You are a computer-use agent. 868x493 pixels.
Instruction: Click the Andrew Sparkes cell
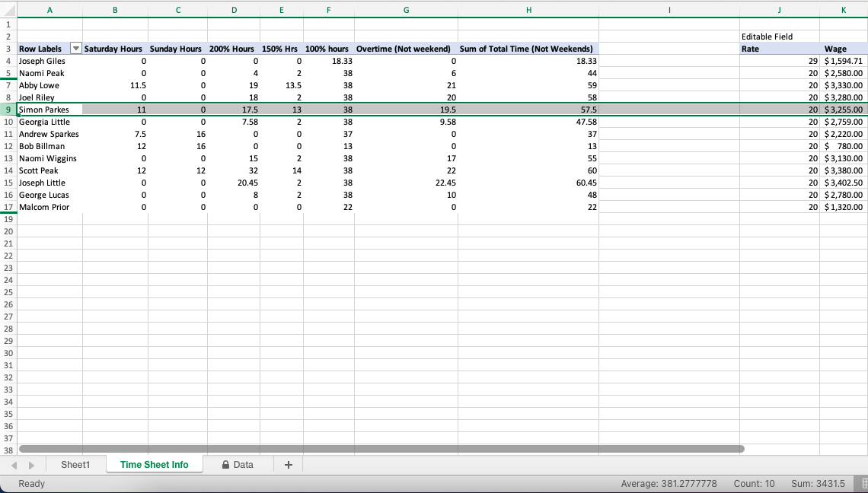tap(49, 134)
